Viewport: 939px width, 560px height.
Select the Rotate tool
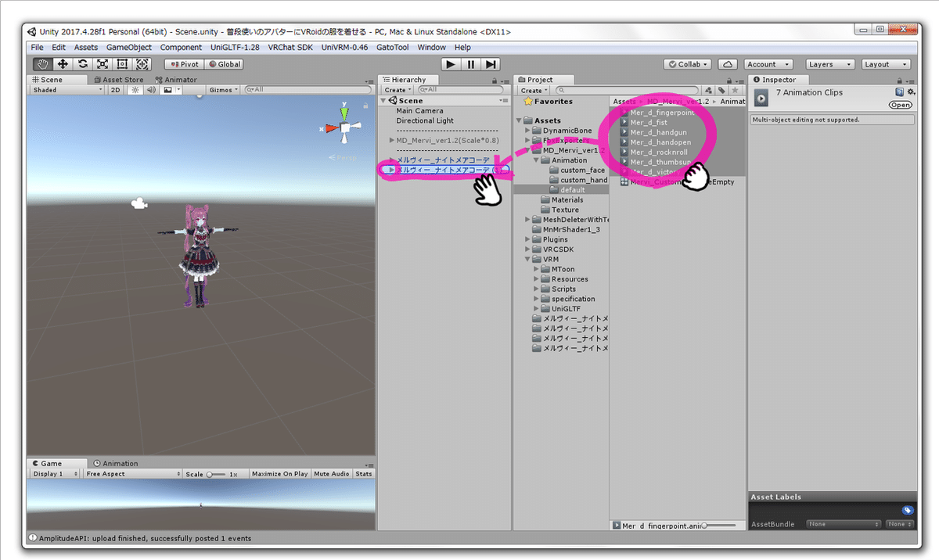click(83, 64)
